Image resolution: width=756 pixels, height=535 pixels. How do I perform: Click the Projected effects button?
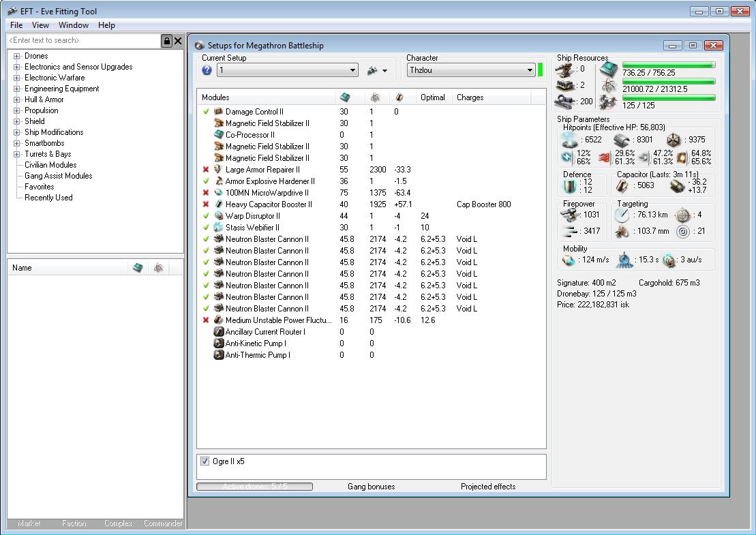[488, 487]
